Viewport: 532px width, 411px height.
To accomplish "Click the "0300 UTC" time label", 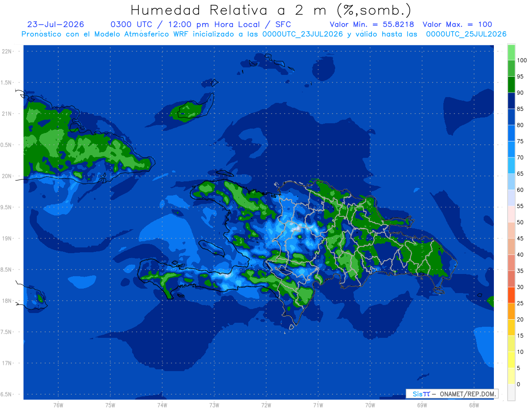I will pyautogui.click(x=131, y=24).
